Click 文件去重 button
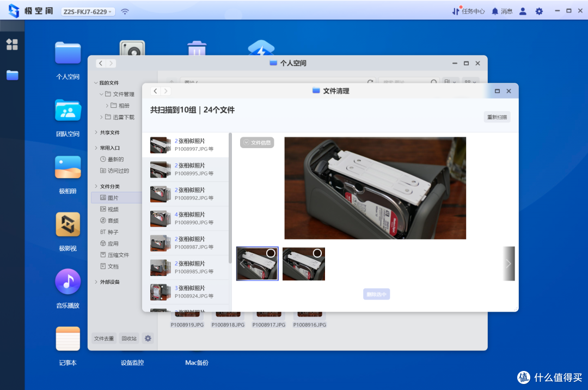The image size is (588, 390). tap(104, 338)
